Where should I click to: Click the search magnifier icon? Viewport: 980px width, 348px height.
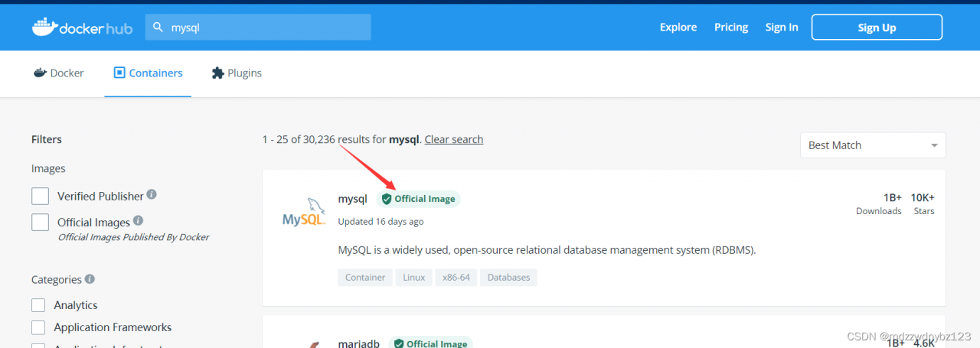158,28
